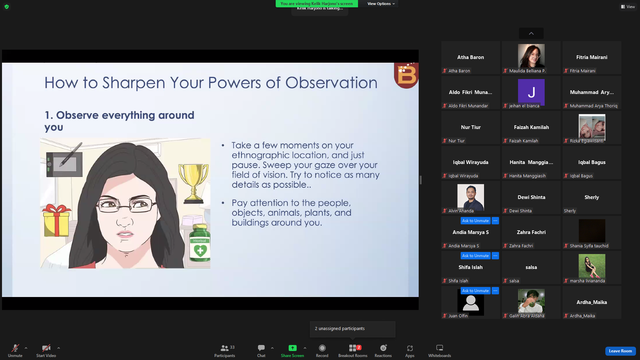Open the Reactions menu
This screenshot has width=640, height=360.
click(x=383, y=350)
